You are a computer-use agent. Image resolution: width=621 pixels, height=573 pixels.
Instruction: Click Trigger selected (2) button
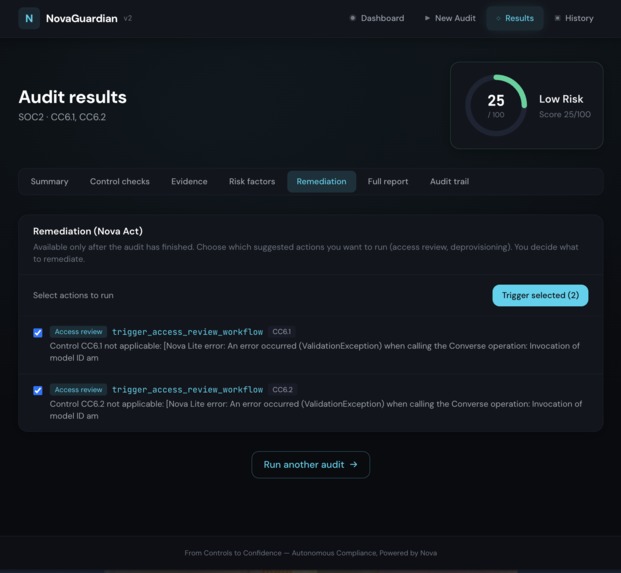540,295
